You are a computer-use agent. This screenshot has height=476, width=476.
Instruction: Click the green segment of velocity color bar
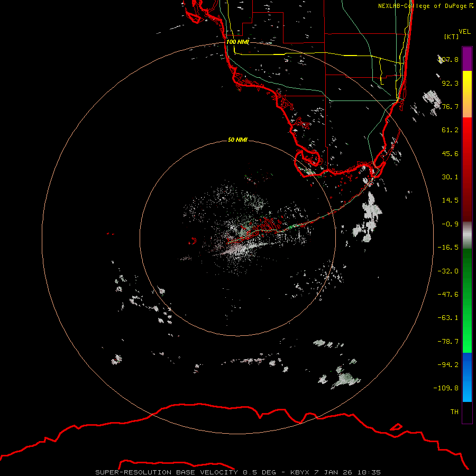(467, 300)
